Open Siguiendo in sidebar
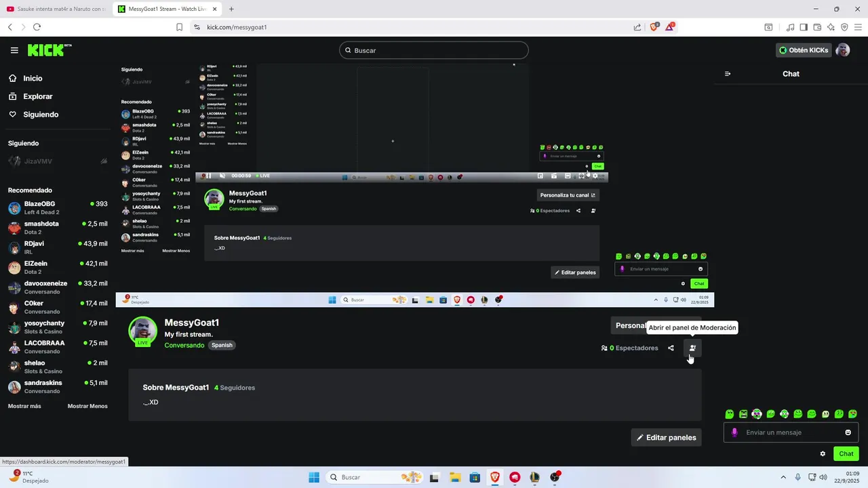Image resolution: width=868 pixels, height=488 pixels. coord(33,115)
